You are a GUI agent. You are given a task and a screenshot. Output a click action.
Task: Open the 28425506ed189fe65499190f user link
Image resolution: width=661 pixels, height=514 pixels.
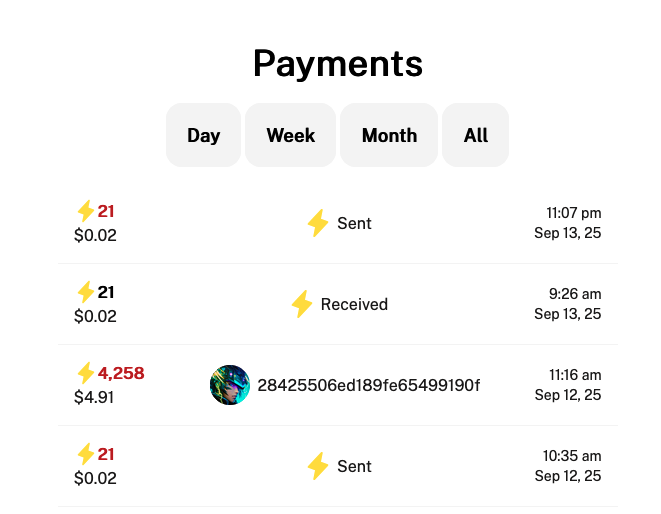[x=368, y=385]
